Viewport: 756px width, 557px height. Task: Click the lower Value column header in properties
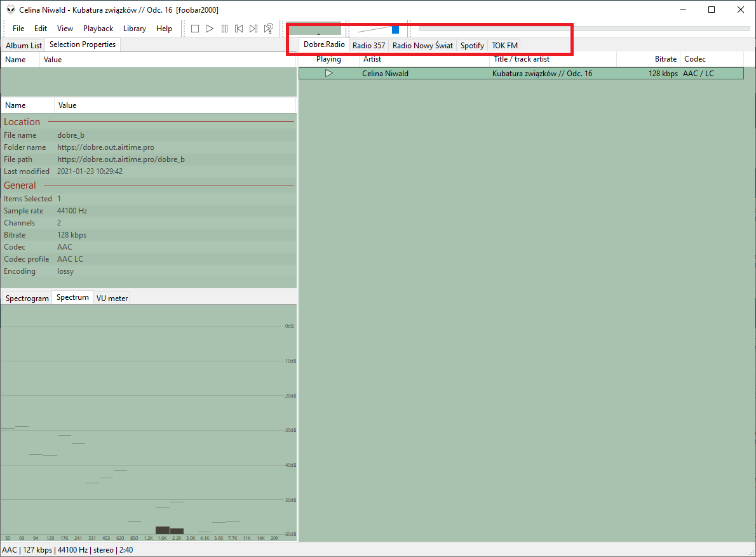[x=175, y=105]
